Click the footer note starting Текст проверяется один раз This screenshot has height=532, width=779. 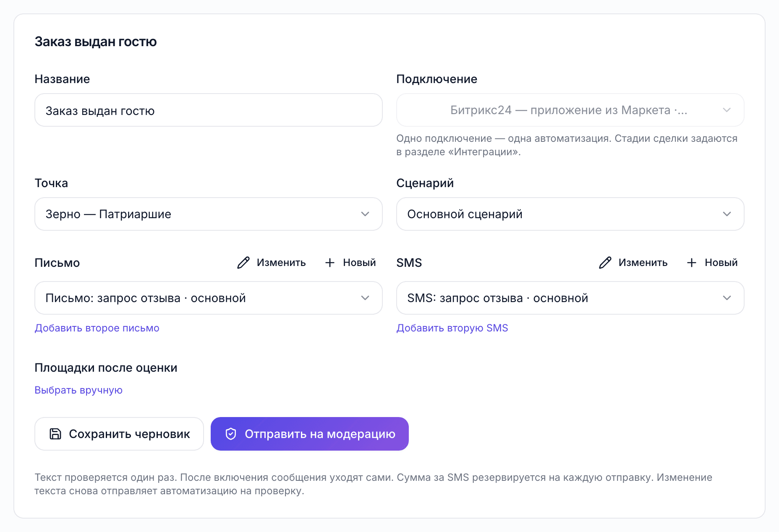click(x=374, y=484)
